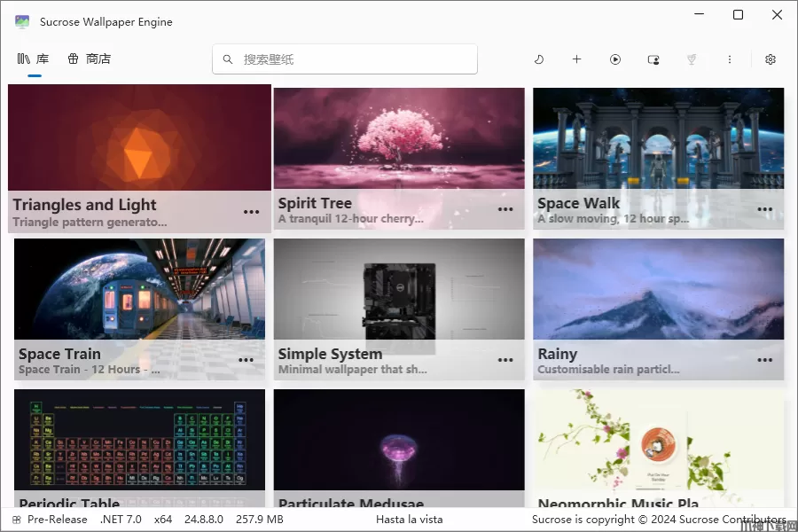Image resolution: width=798 pixels, height=532 pixels.
Task: Open the display preferences monitor icon
Action: [x=653, y=59]
